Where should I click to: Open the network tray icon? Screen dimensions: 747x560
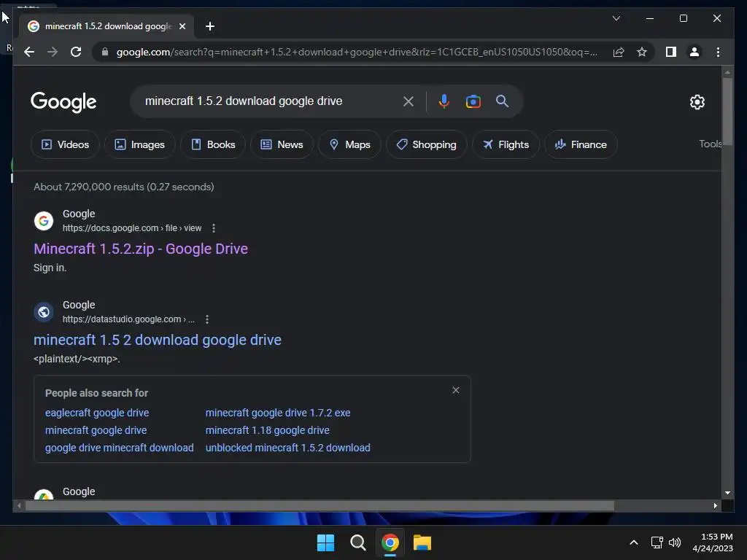(x=657, y=542)
